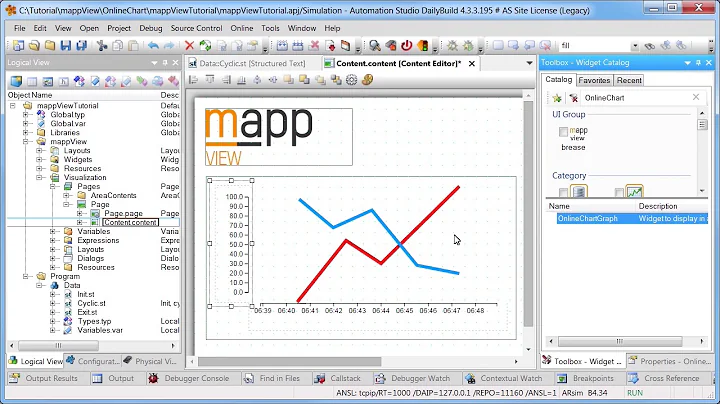Open the Online menu
720x404 pixels.
[242, 28]
